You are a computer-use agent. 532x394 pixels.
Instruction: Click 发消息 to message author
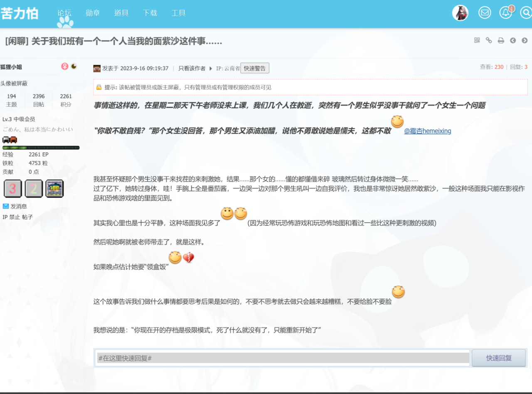pyautogui.click(x=19, y=206)
